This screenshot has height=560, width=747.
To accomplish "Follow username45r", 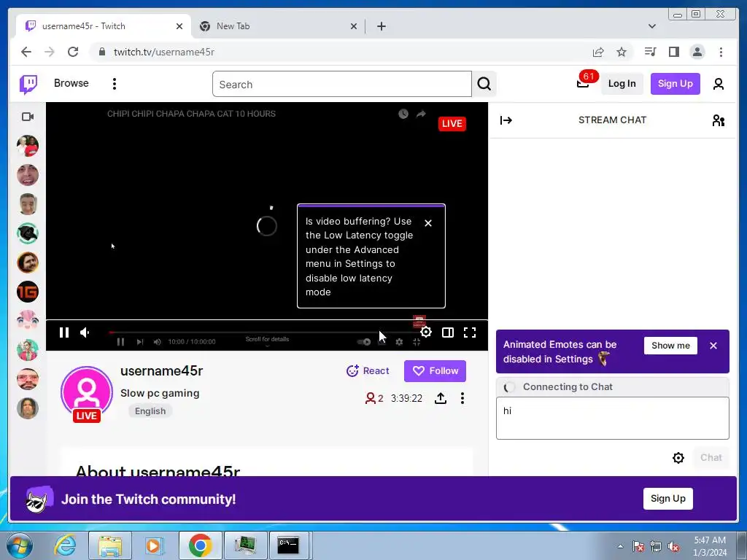I will tap(435, 371).
